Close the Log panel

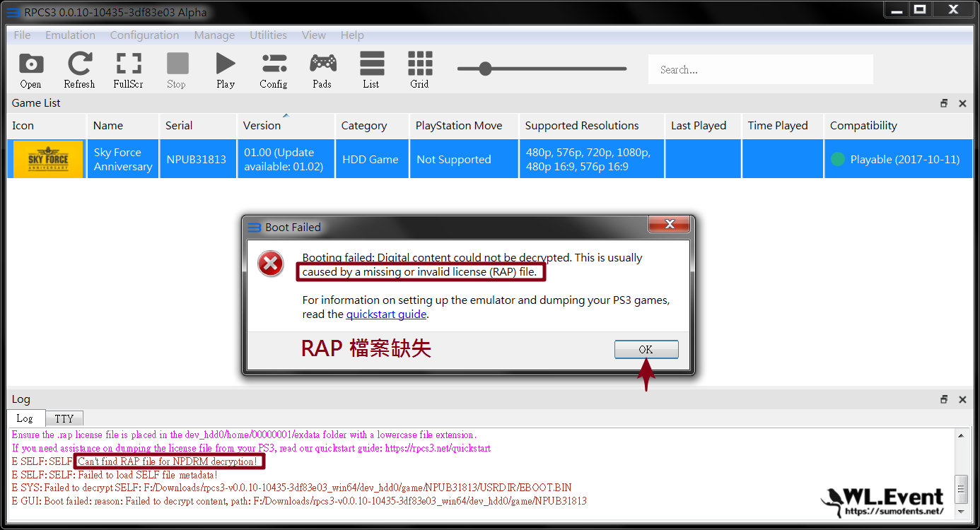(x=962, y=399)
